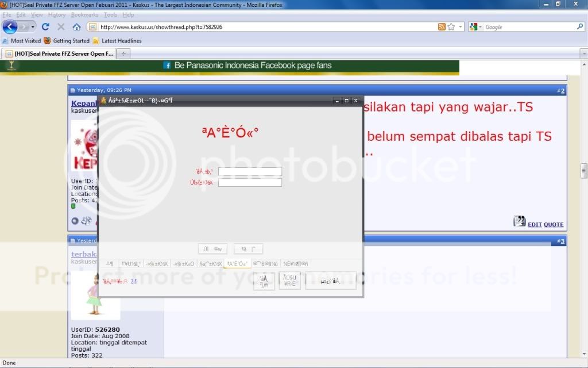Open the Edit menu
The image size is (588, 368).
coord(21,14)
